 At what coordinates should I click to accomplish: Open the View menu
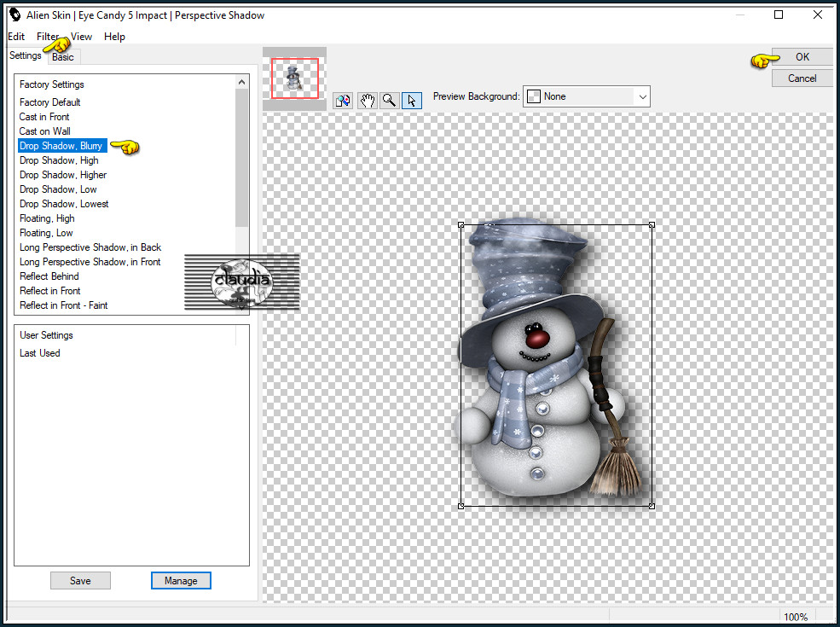(x=81, y=37)
